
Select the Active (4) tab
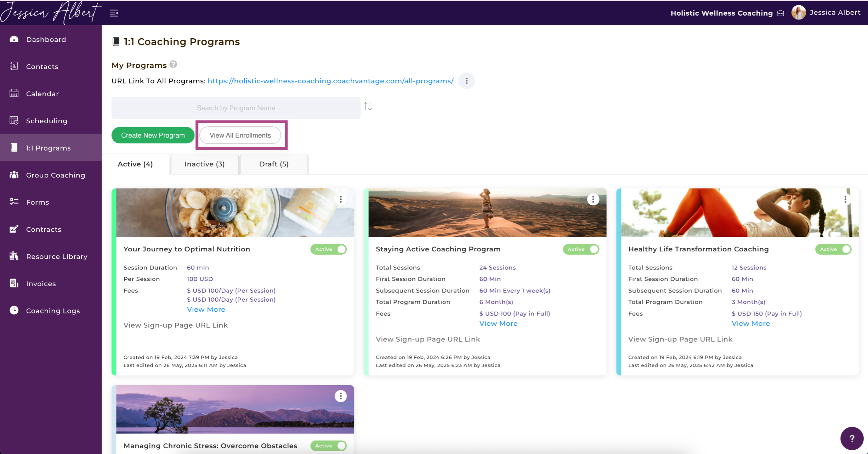pos(135,164)
